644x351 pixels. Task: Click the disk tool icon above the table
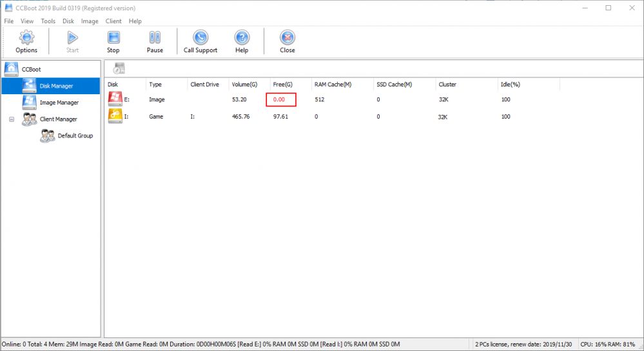[x=119, y=68]
